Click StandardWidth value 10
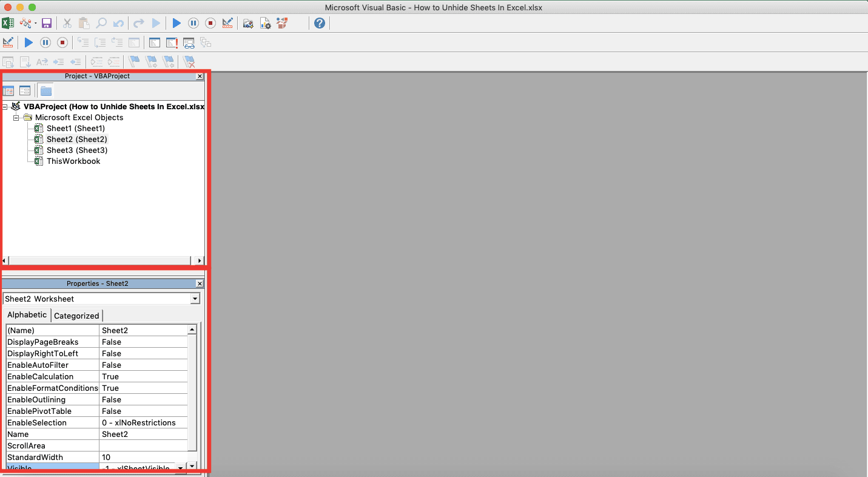The height and width of the screenshot is (477, 868). [x=143, y=457]
